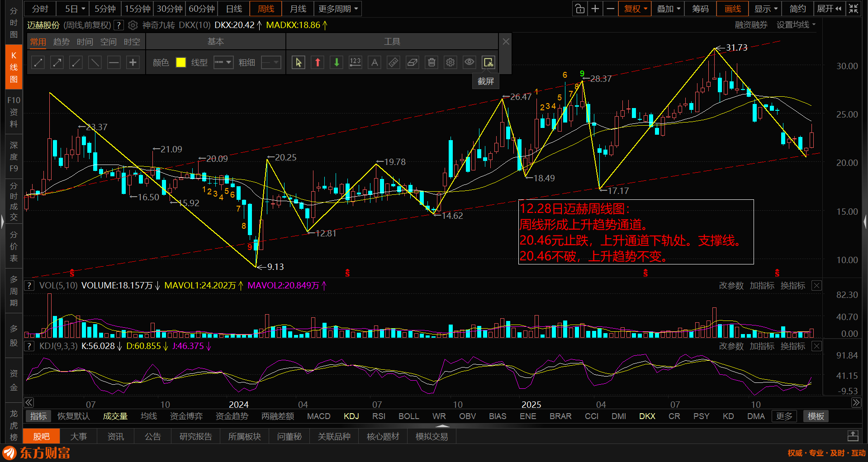868x462 pixels.
Task: Click the KDJ help question mark
Action: (x=29, y=346)
